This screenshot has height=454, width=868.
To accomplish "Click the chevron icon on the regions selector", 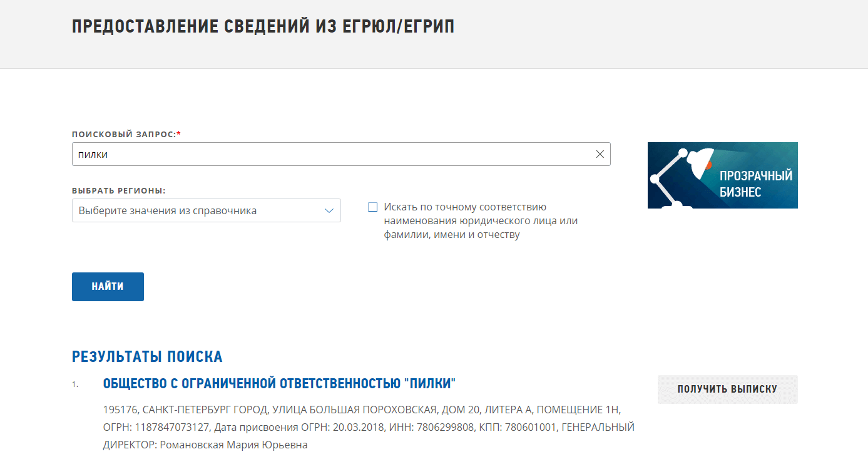I will (329, 210).
